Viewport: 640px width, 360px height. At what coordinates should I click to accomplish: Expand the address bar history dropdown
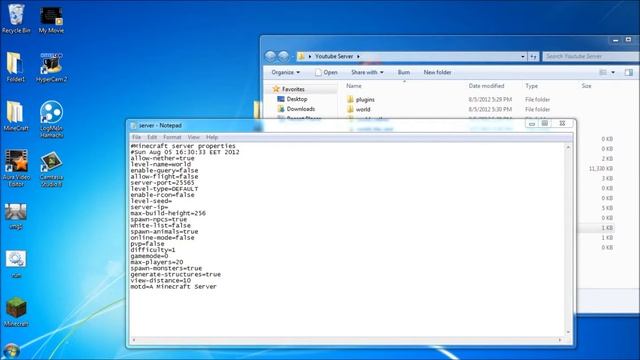pyautogui.click(x=523, y=56)
